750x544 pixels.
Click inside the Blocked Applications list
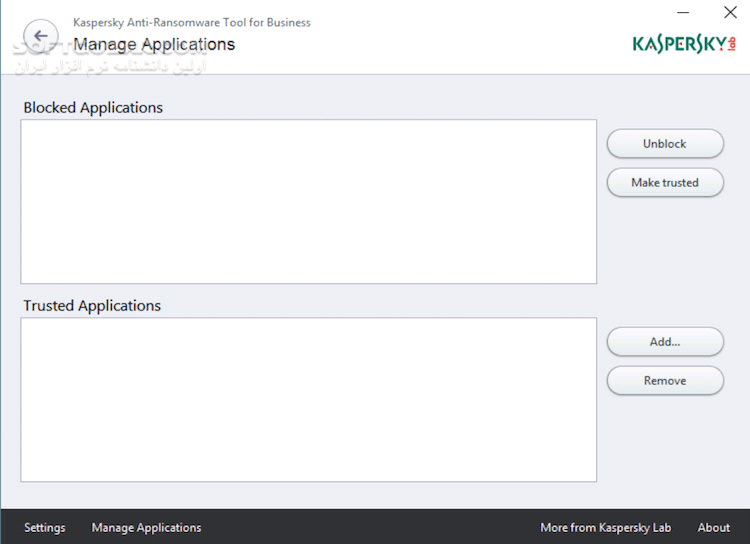click(x=309, y=201)
